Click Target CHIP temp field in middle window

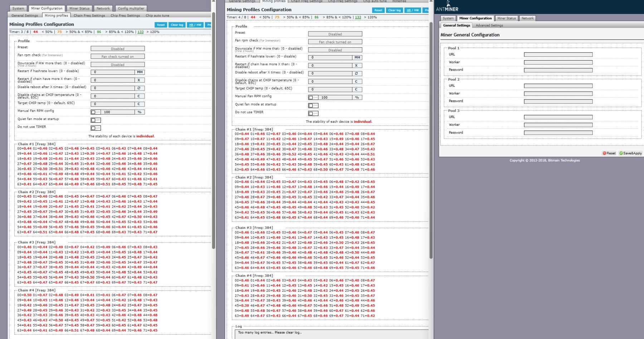tap(330, 89)
